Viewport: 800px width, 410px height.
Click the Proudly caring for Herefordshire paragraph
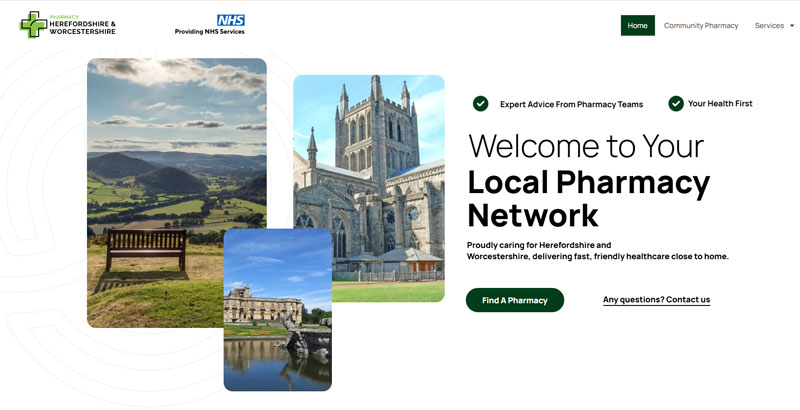(x=597, y=251)
